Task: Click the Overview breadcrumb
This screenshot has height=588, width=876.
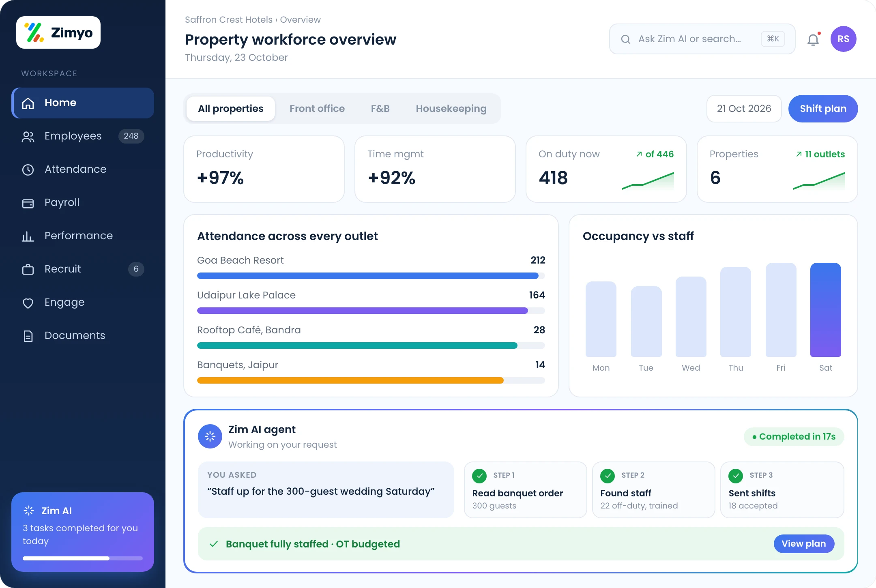Action: (x=300, y=19)
